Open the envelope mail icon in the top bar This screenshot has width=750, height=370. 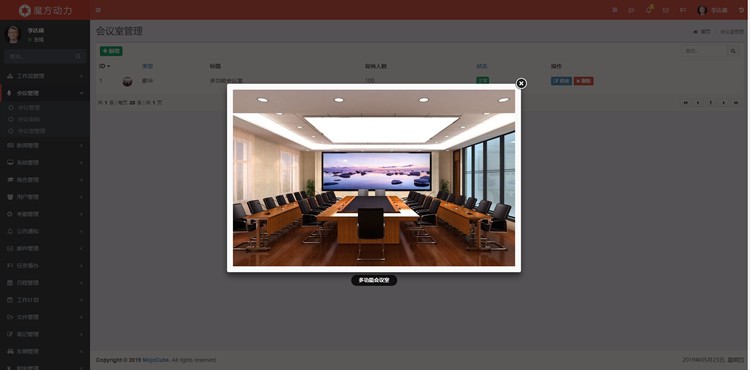665,10
